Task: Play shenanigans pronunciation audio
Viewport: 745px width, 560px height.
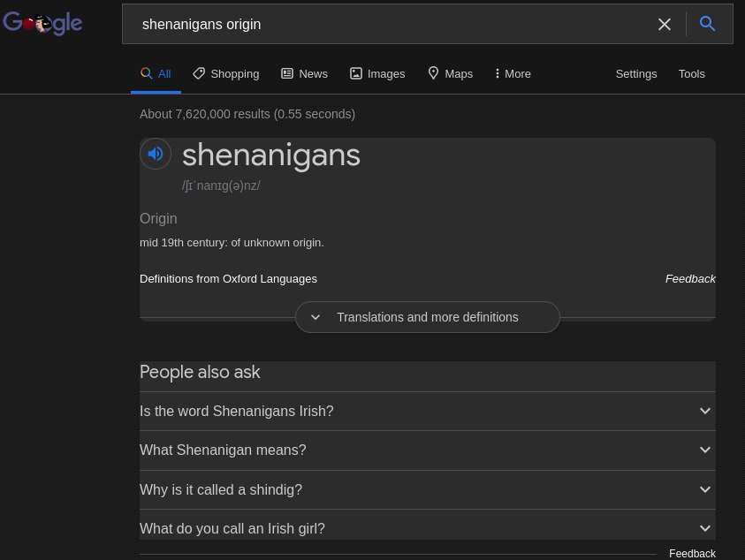Action: [156, 154]
